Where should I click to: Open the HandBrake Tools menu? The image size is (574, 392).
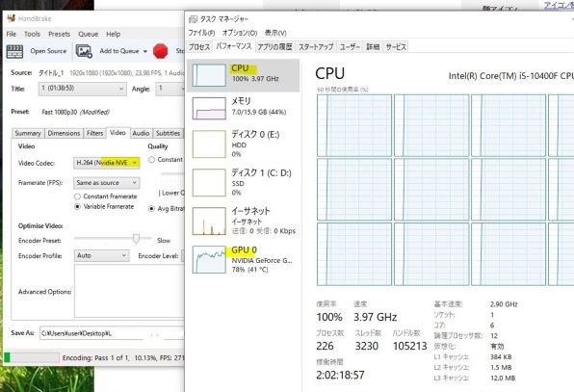point(32,34)
